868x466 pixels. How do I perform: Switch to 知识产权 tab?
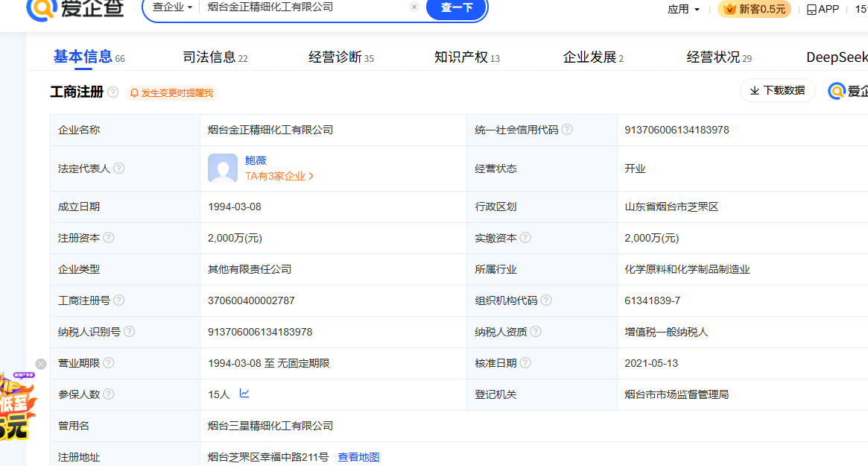point(466,57)
